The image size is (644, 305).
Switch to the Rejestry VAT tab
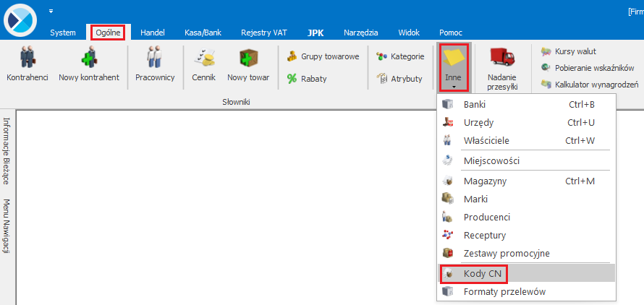[264, 33]
